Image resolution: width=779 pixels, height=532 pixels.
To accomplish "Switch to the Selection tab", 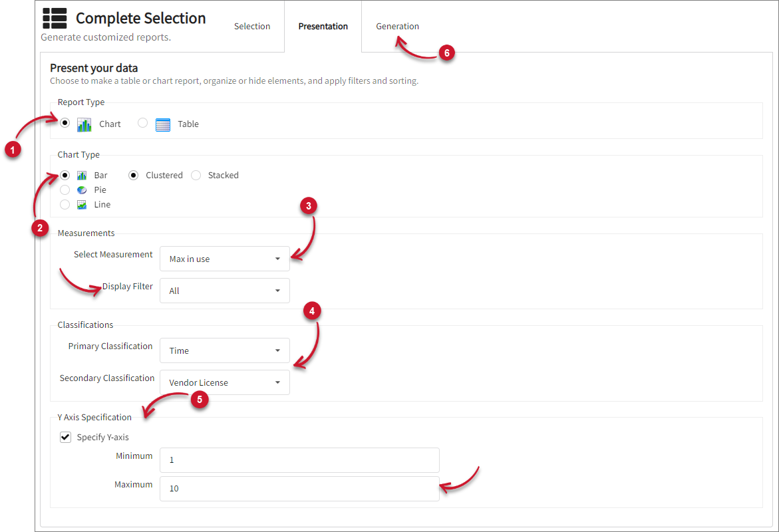I will click(252, 27).
